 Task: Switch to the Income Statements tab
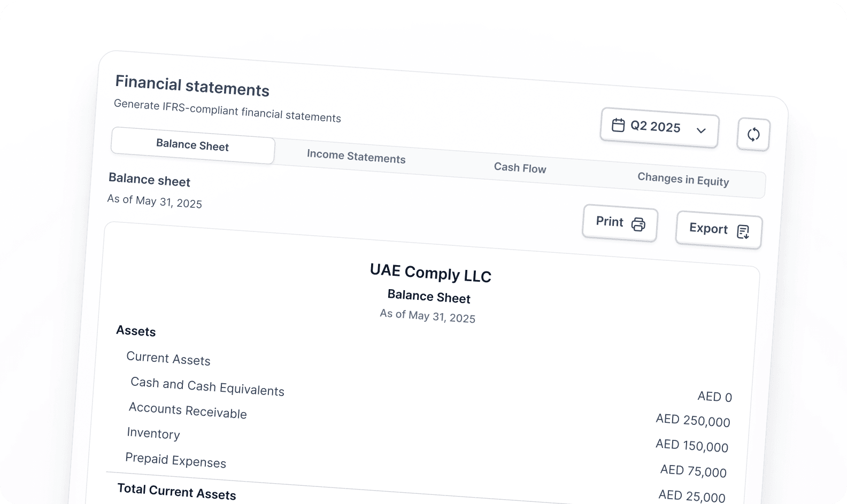[356, 157]
